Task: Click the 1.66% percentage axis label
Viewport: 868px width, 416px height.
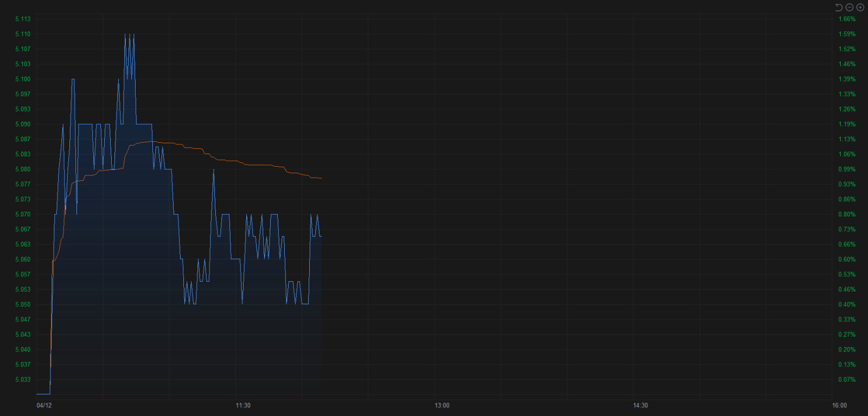Action: point(847,19)
